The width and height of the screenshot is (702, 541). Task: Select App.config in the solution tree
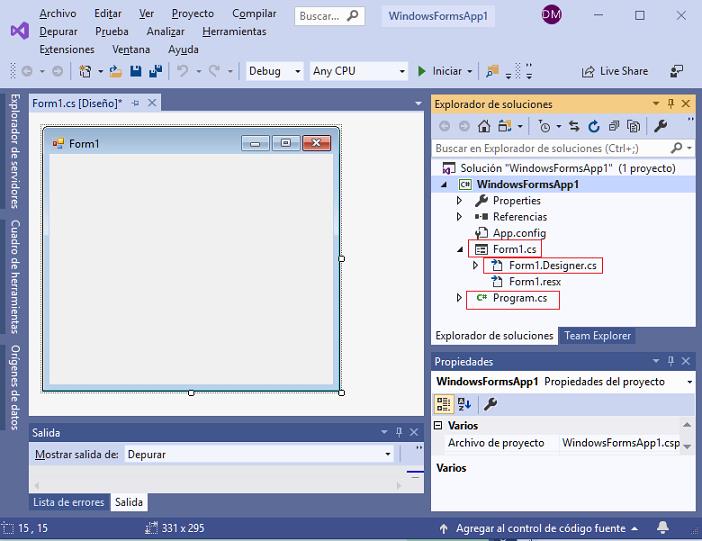pyautogui.click(x=519, y=233)
